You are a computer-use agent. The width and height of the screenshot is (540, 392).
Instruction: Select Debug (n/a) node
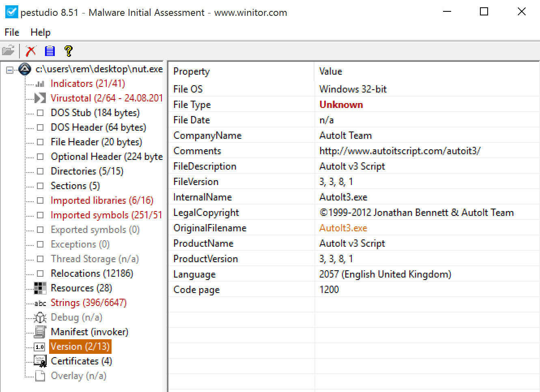point(76,317)
